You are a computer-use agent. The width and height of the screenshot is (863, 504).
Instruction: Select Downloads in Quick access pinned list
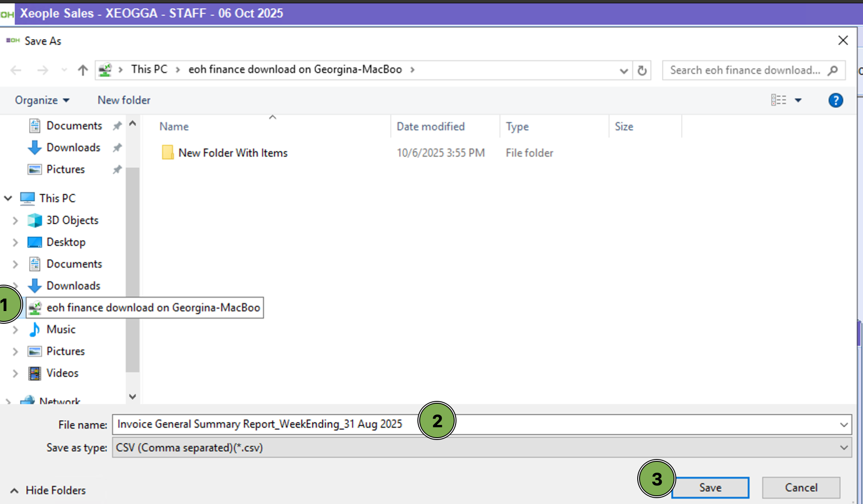point(73,148)
